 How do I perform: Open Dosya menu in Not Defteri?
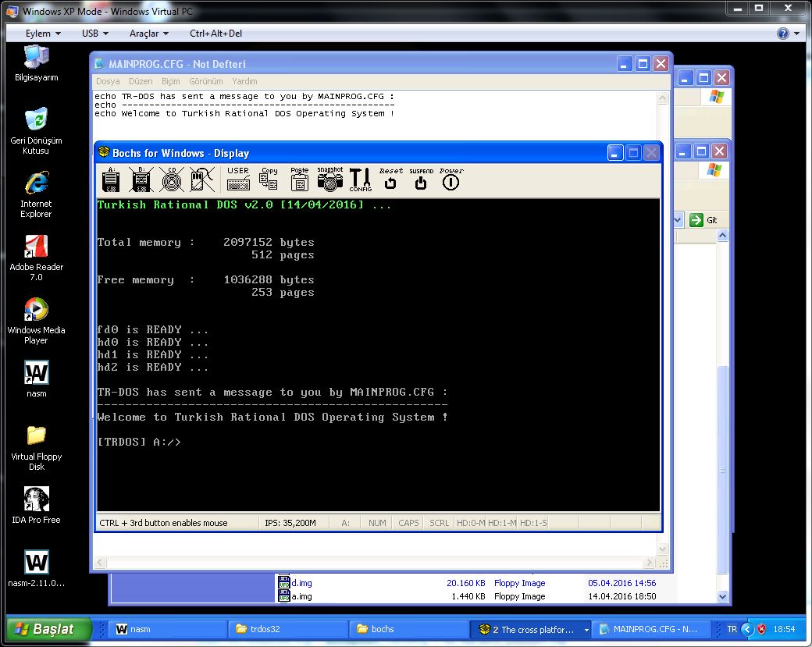coord(108,81)
